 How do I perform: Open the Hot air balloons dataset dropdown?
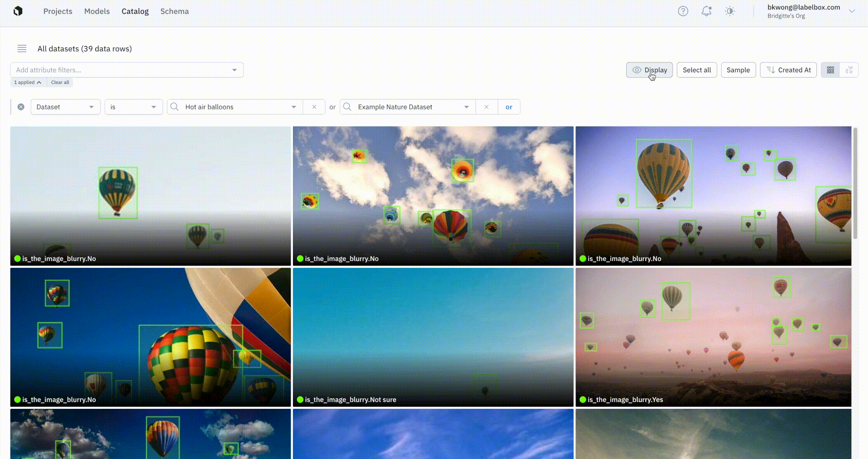point(235,107)
